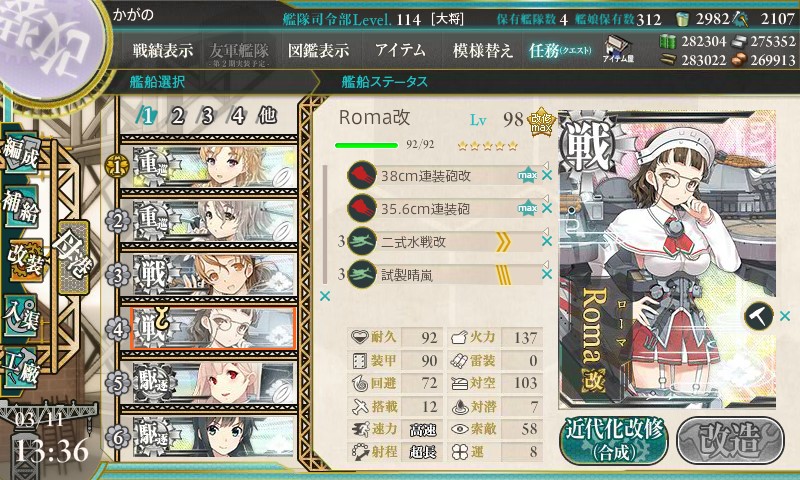Open the 任務 (クエスト) quest menu
Image resolution: width=800 pixels, height=480 pixels.
[x=560, y=50]
